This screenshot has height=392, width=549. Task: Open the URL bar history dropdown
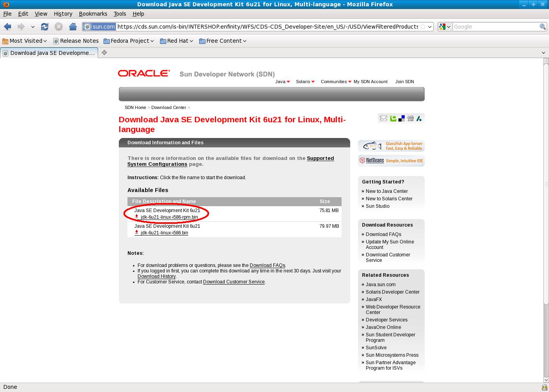coord(430,27)
